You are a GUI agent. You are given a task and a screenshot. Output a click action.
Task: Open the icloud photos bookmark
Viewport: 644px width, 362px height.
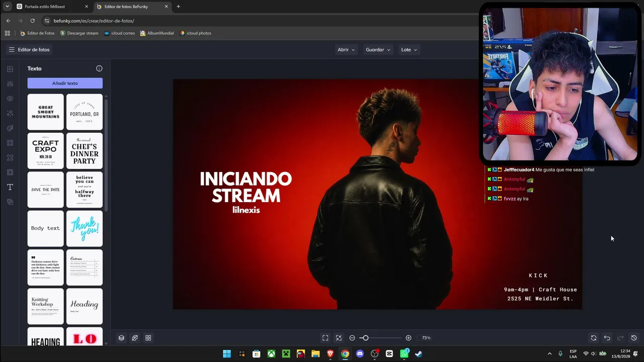(x=195, y=33)
